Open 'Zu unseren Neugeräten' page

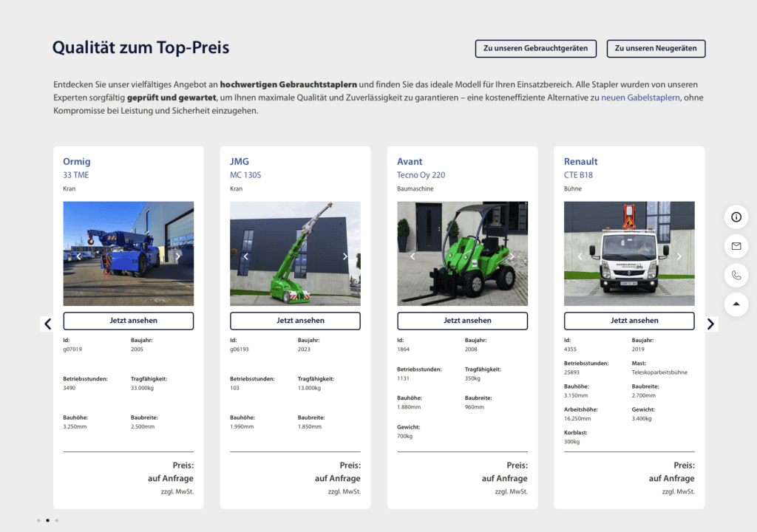(656, 49)
